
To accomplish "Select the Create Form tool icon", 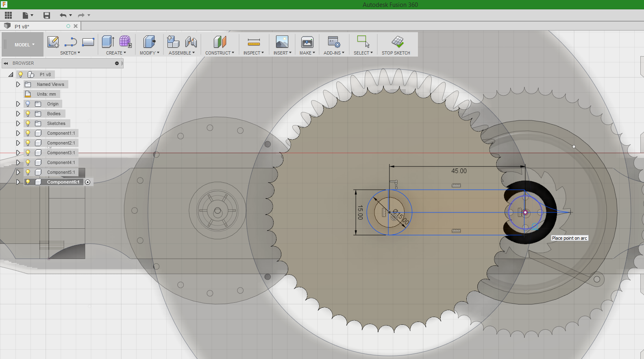I will [125, 42].
